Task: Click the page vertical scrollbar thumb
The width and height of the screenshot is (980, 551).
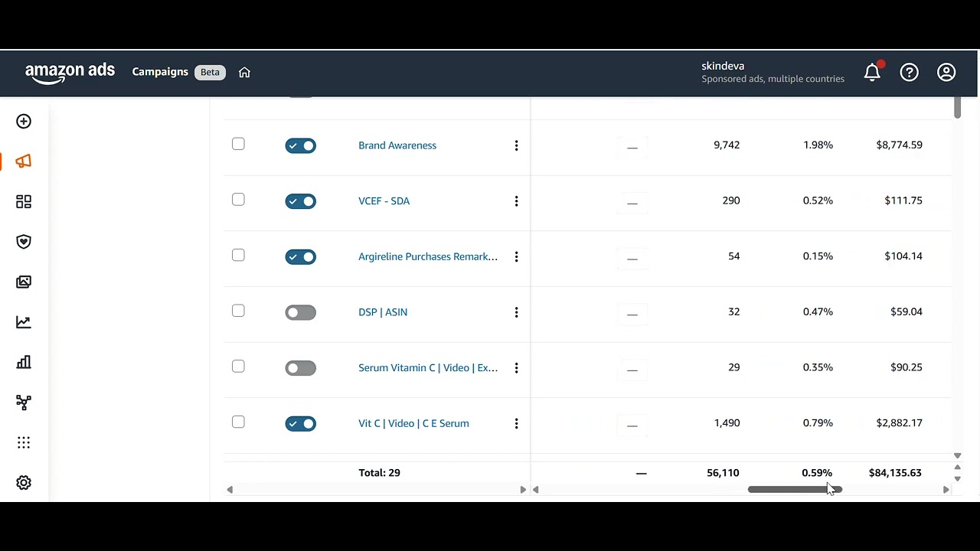Action: 957,108
